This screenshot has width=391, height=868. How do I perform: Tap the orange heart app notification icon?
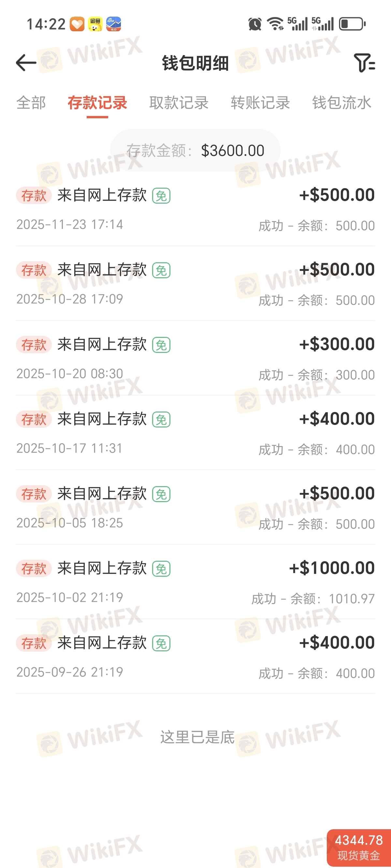(x=77, y=24)
